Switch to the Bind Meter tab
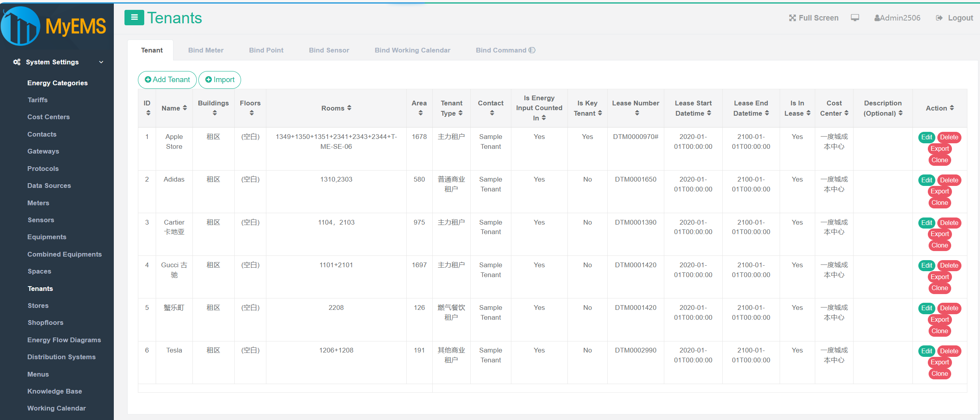The width and height of the screenshot is (980, 420). pos(205,50)
